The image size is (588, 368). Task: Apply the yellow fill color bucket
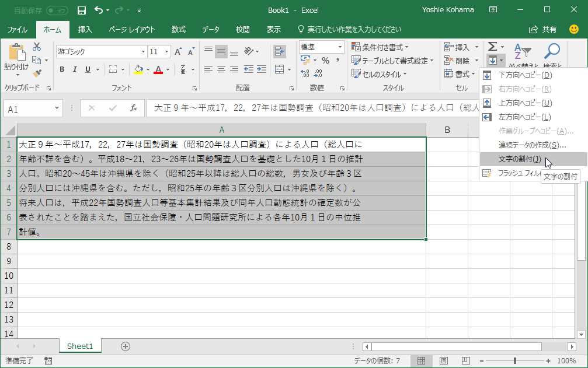pyautogui.click(x=138, y=69)
